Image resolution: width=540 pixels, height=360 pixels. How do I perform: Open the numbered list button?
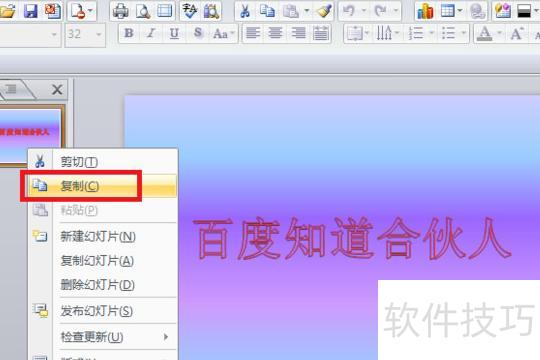(416, 33)
